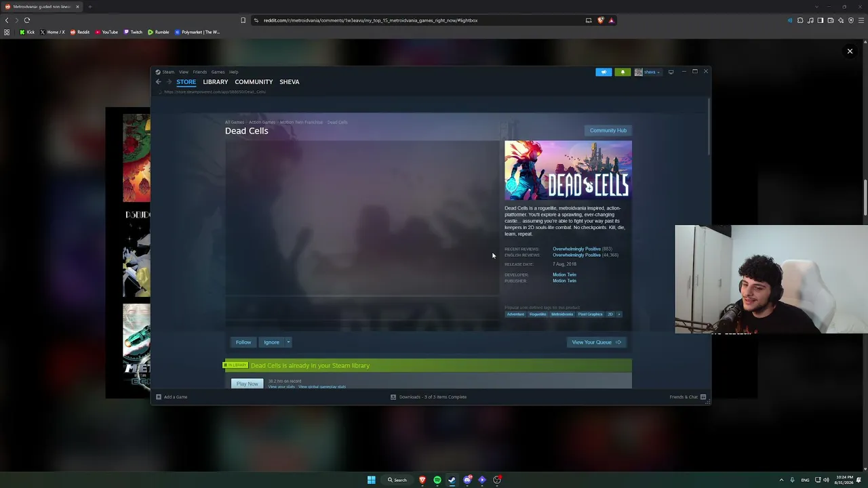Open the Downloads status icon
The width and height of the screenshot is (868, 488).
[x=393, y=397]
